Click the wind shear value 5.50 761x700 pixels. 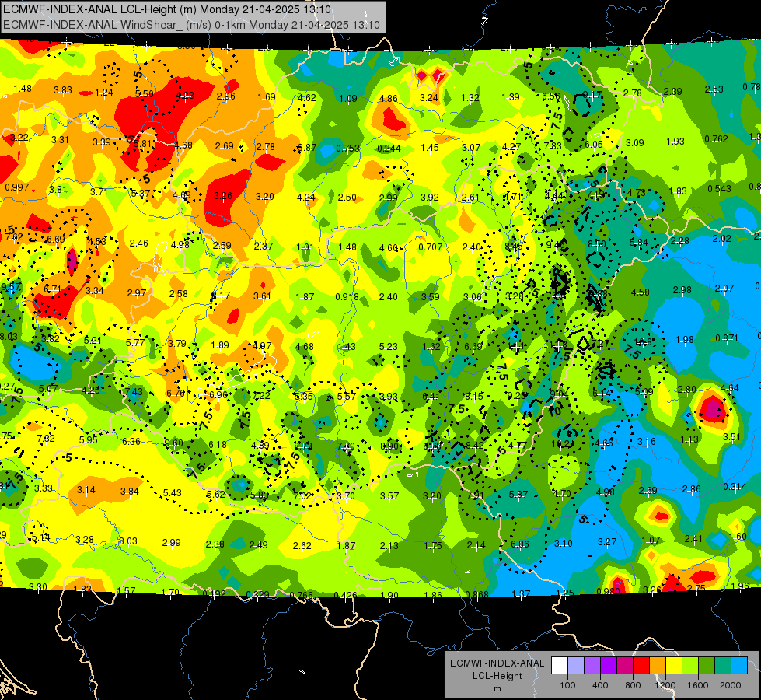pos(145,94)
